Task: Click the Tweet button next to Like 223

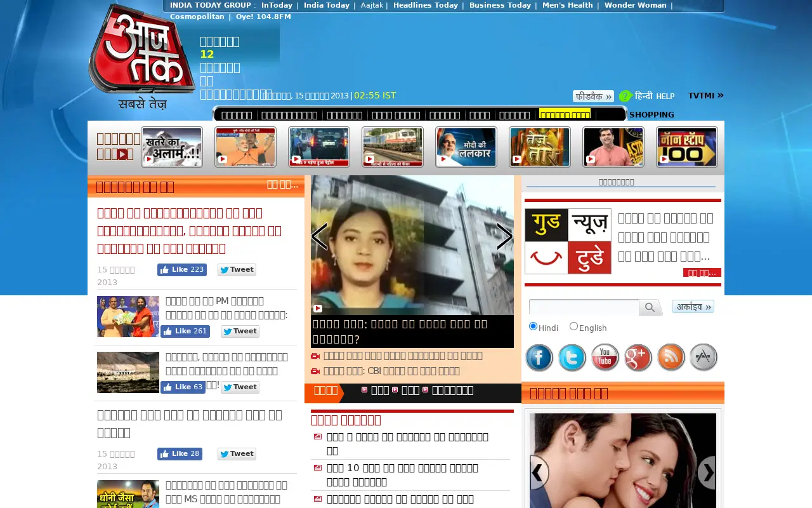Action: (237, 270)
